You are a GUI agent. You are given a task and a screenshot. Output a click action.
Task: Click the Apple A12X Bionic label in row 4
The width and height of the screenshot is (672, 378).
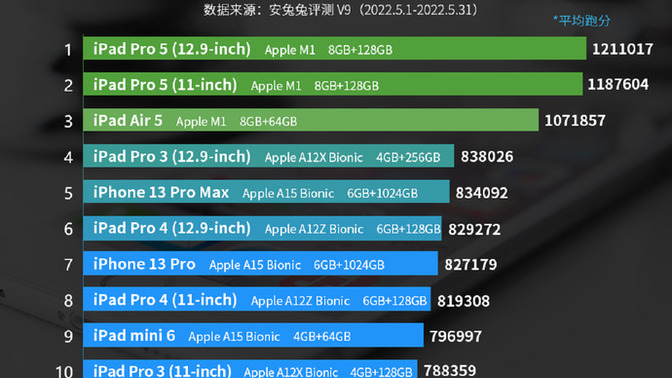click(x=314, y=158)
